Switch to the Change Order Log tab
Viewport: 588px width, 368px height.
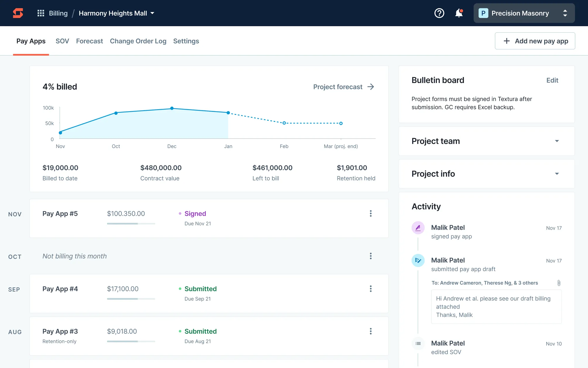[138, 41]
